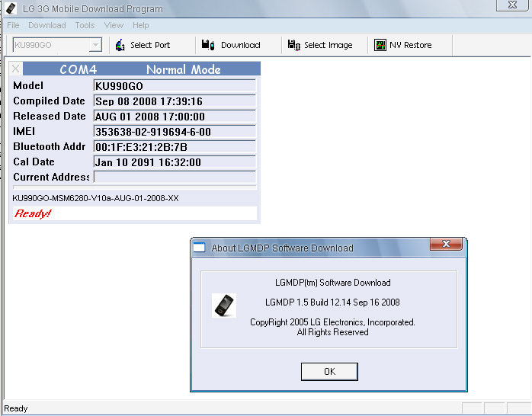
Task: Open the Tools menu
Action: (x=85, y=25)
